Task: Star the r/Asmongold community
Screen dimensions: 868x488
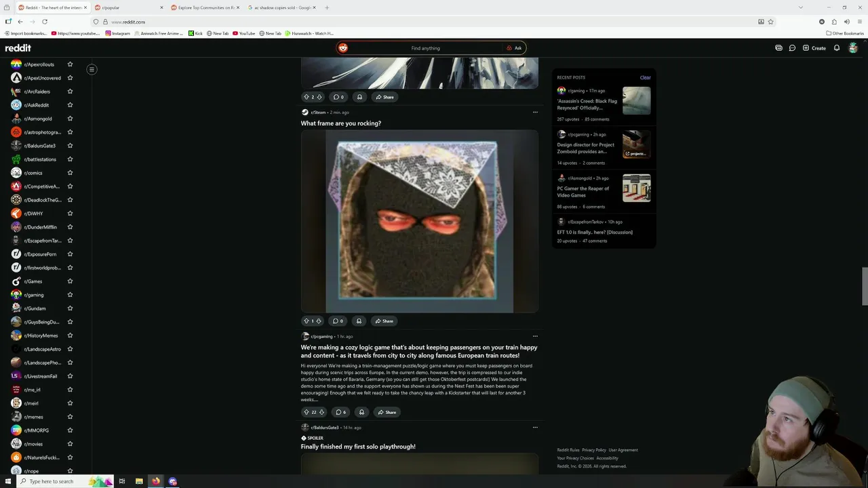Action: tap(70, 119)
